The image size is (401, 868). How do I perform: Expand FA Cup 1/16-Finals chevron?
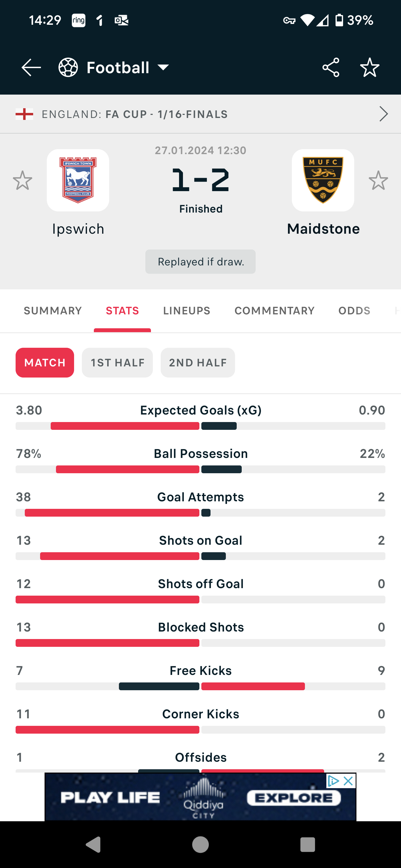[383, 114]
